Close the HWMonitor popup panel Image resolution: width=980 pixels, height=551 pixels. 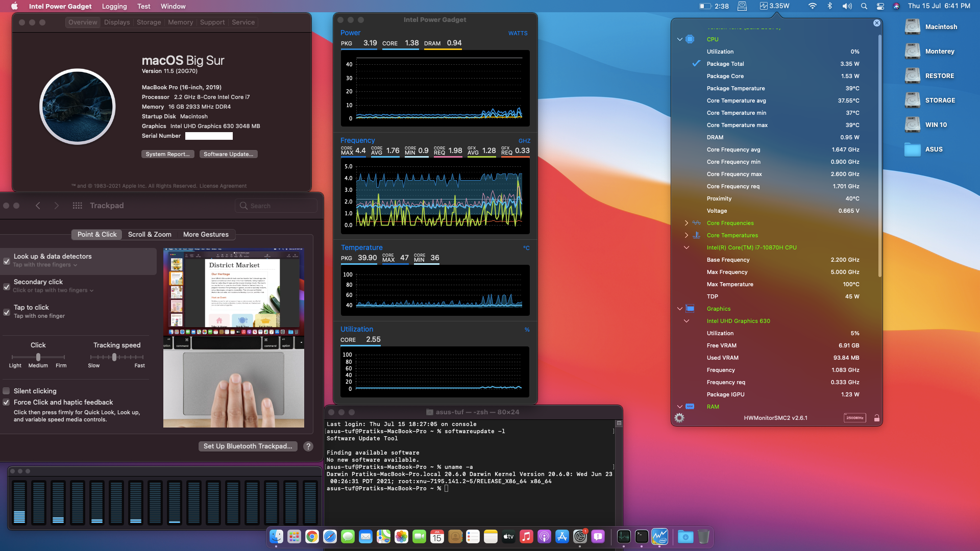[x=877, y=23]
